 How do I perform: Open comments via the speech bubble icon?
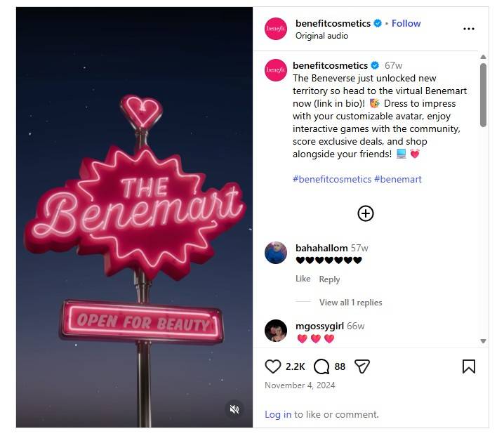(x=321, y=366)
